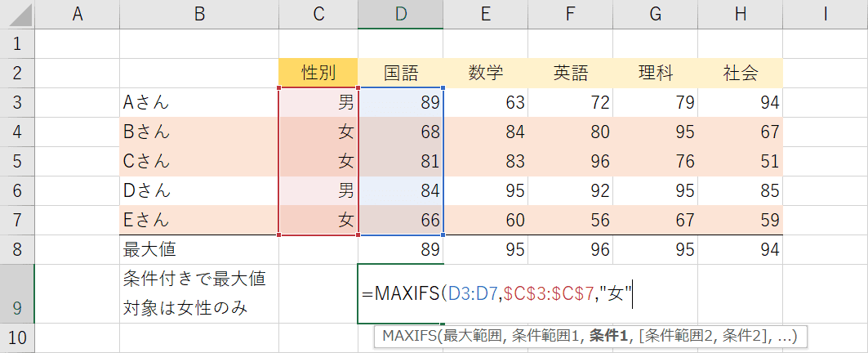The image size is (868, 353).
Task: Click Bさん's 国語 score 68
Action: [400, 132]
